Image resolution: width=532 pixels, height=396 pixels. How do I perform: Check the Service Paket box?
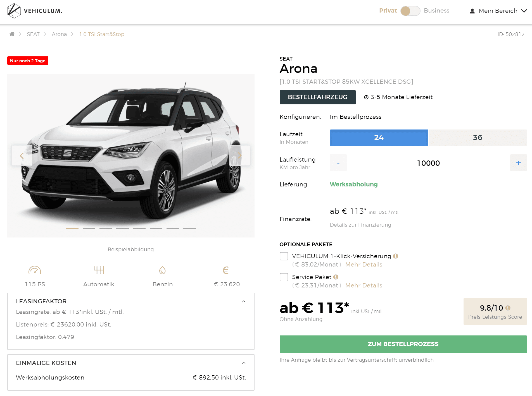pyautogui.click(x=284, y=277)
